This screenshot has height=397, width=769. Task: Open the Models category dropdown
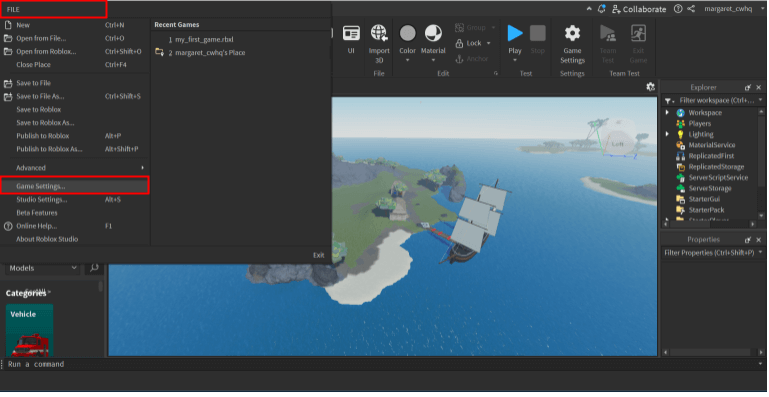[43, 268]
